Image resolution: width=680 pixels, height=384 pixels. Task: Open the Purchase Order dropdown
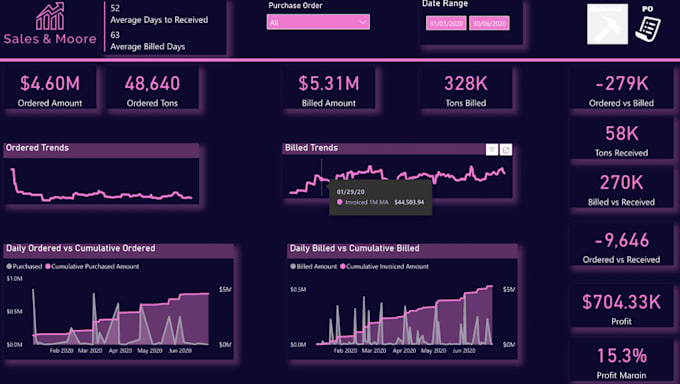click(x=318, y=22)
